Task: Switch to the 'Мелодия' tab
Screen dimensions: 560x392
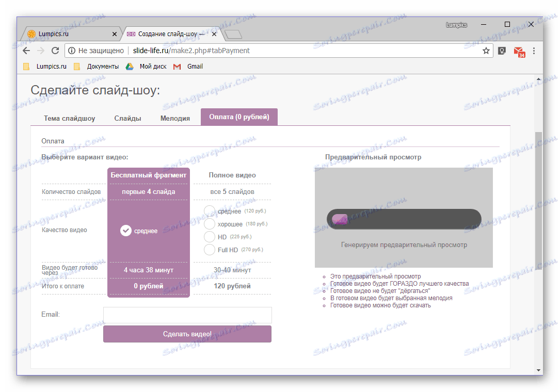Action: click(175, 119)
